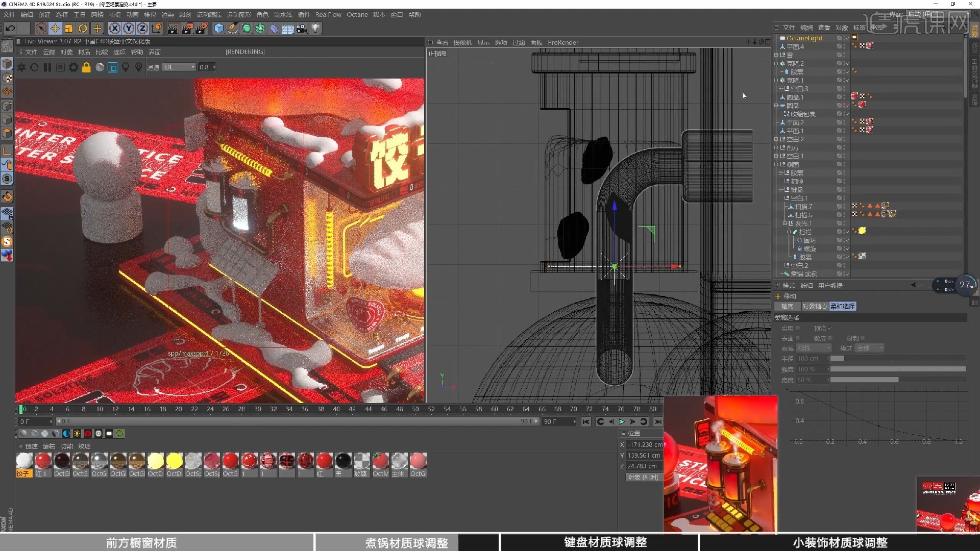Select the 玻璃 checkered material ball
The image size is (980, 551).
coord(361,465)
